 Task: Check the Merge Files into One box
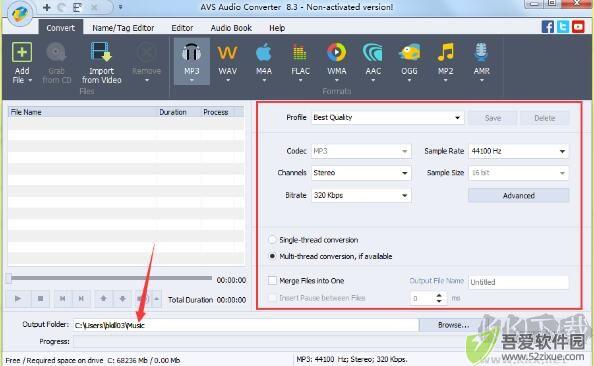coord(272,280)
